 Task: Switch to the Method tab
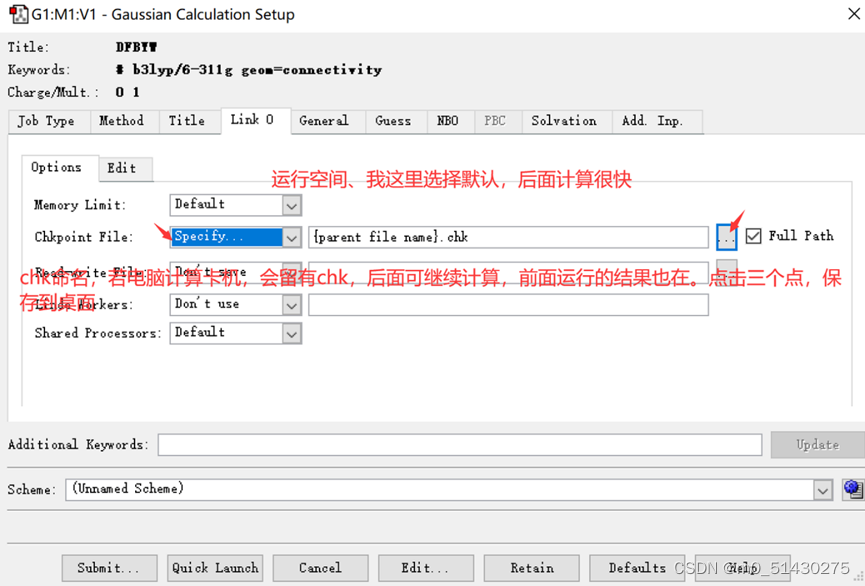(x=124, y=121)
